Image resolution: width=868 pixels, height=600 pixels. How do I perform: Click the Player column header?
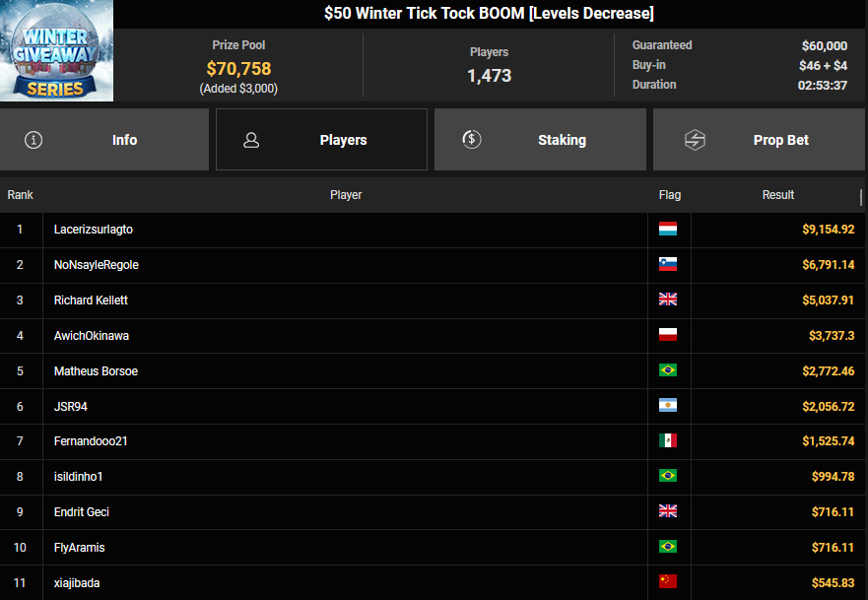[x=346, y=195]
